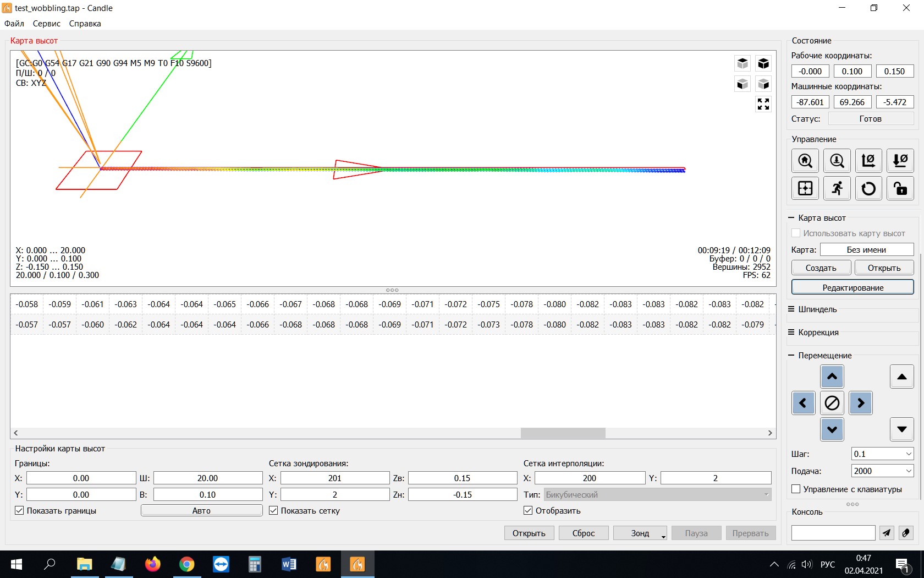Reset the controller with circular arrow icon
The height and width of the screenshot is (578, 924).
(x=868, y=188)
